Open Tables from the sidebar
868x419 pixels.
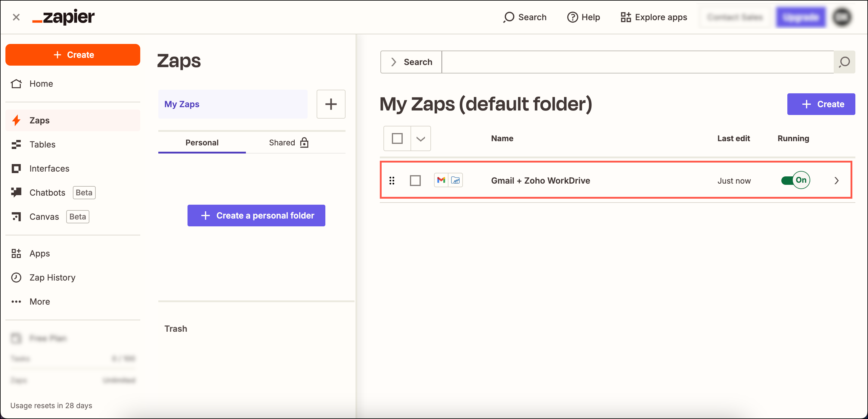73,144
